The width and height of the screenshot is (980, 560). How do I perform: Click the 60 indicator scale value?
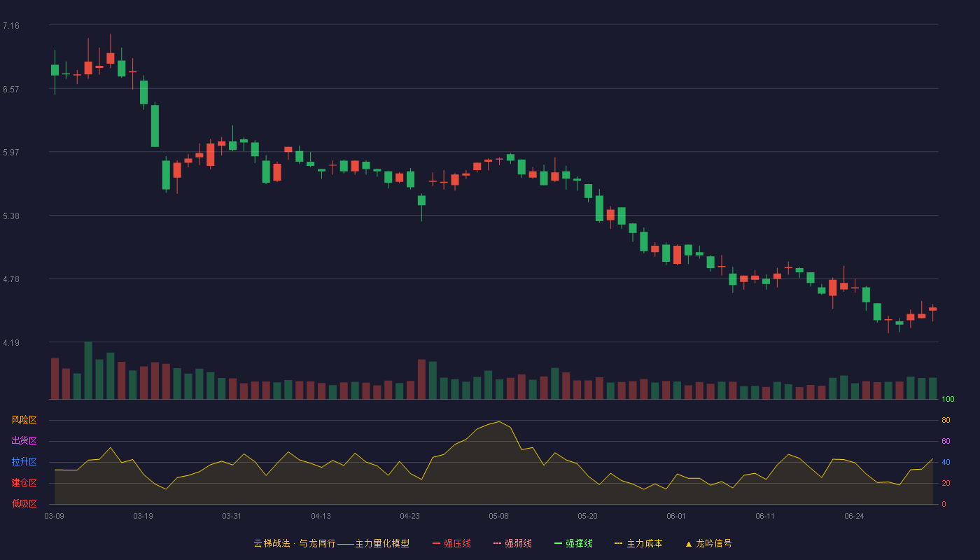point(946,442)
